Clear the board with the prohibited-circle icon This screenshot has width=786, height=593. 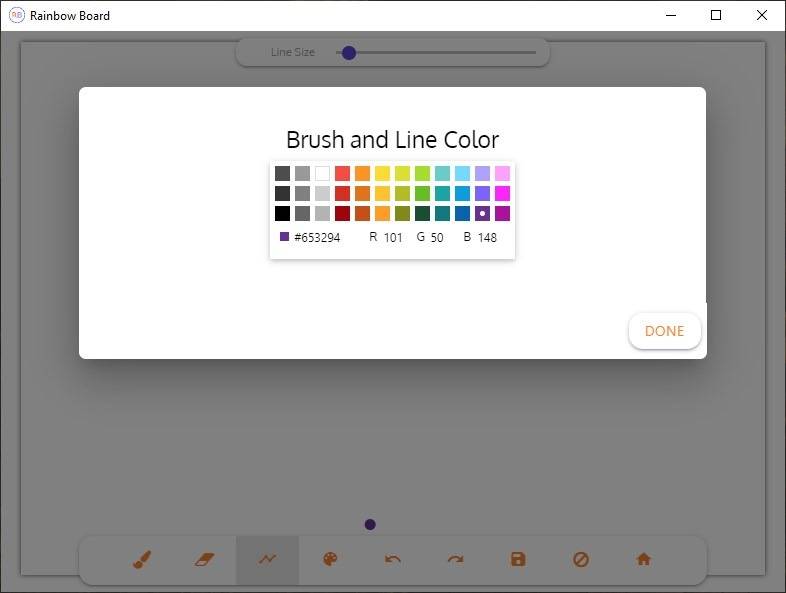580,559
